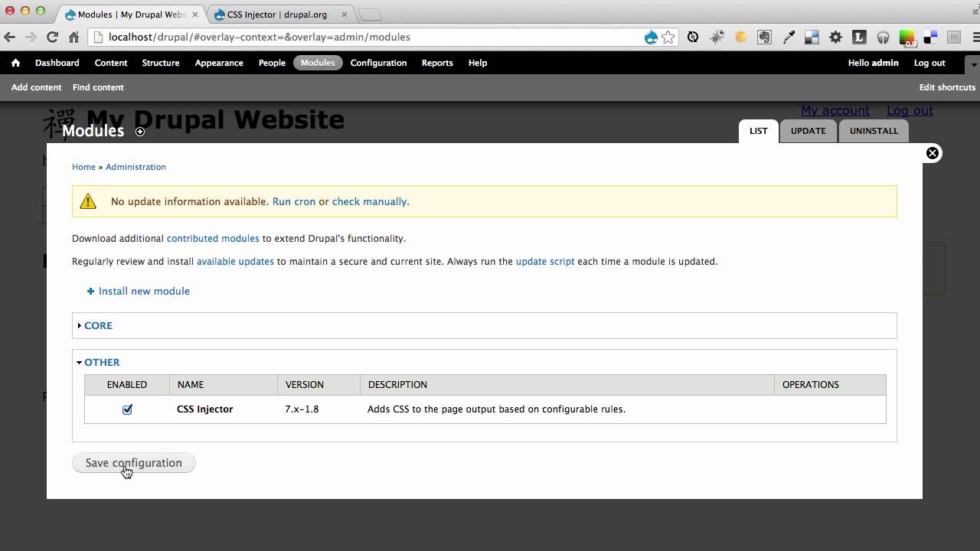
Task: Click the Save configuration button
Action: point(134,463)
